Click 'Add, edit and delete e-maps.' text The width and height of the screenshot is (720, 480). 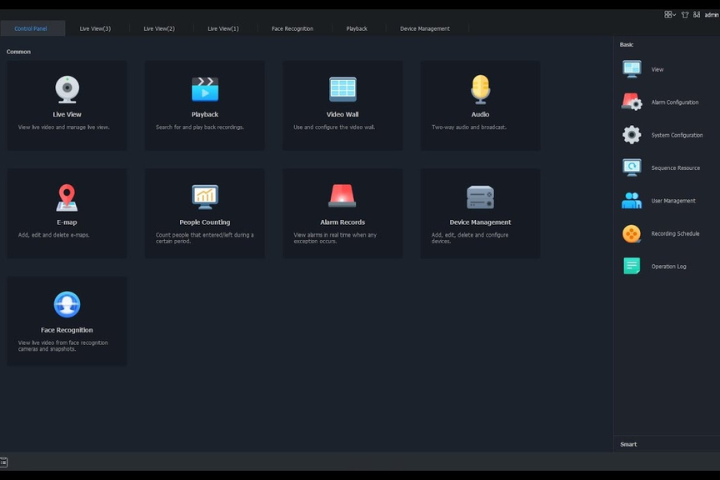[54, 235]
